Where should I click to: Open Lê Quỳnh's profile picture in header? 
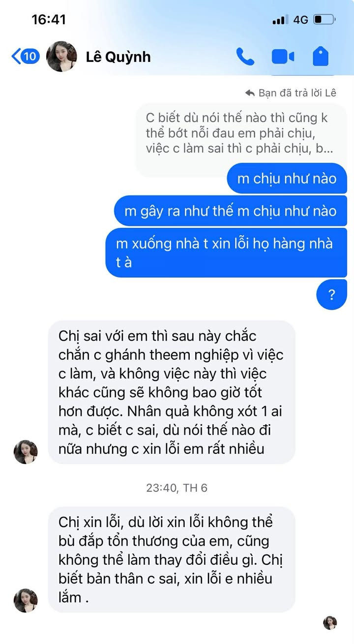pyautogui.click(x=61, y=57)
